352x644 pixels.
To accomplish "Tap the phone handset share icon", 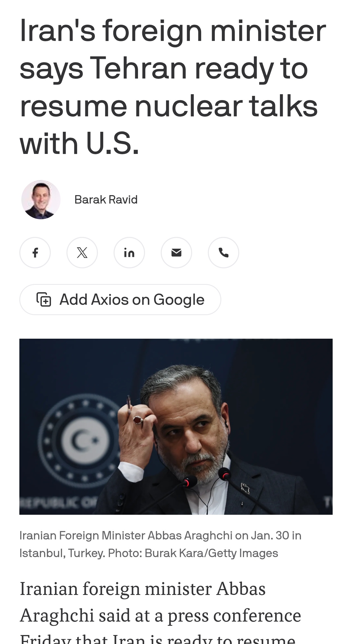I will tap(224, 253).
